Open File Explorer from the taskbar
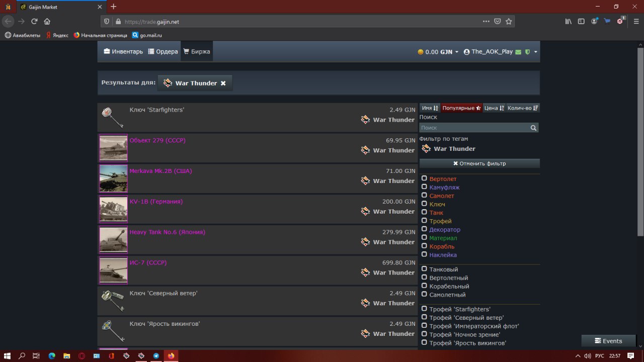The width and height of the screenshot is (644, 362). click(x=66, y=355)
